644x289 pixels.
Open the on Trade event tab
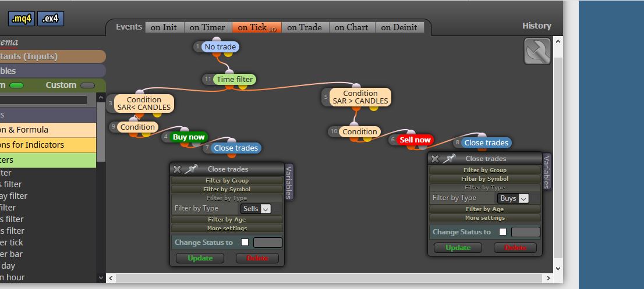(x=305, y=27)
